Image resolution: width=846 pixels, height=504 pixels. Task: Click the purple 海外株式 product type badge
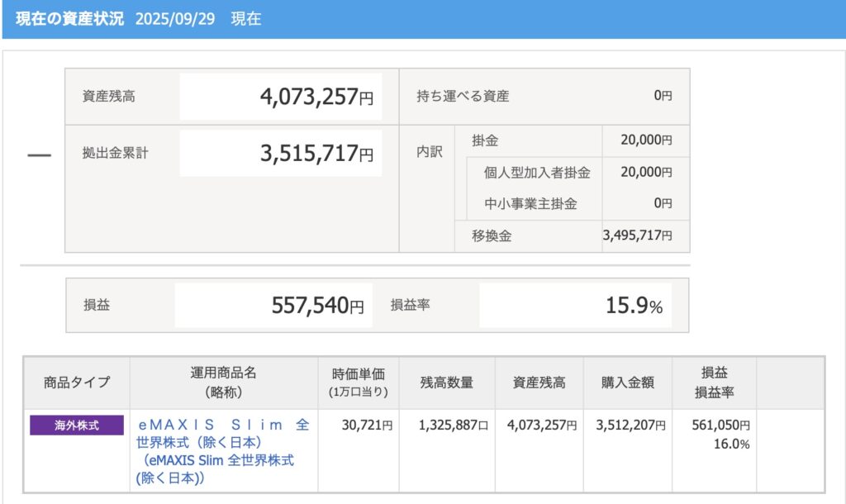click(x=77, y=426)
